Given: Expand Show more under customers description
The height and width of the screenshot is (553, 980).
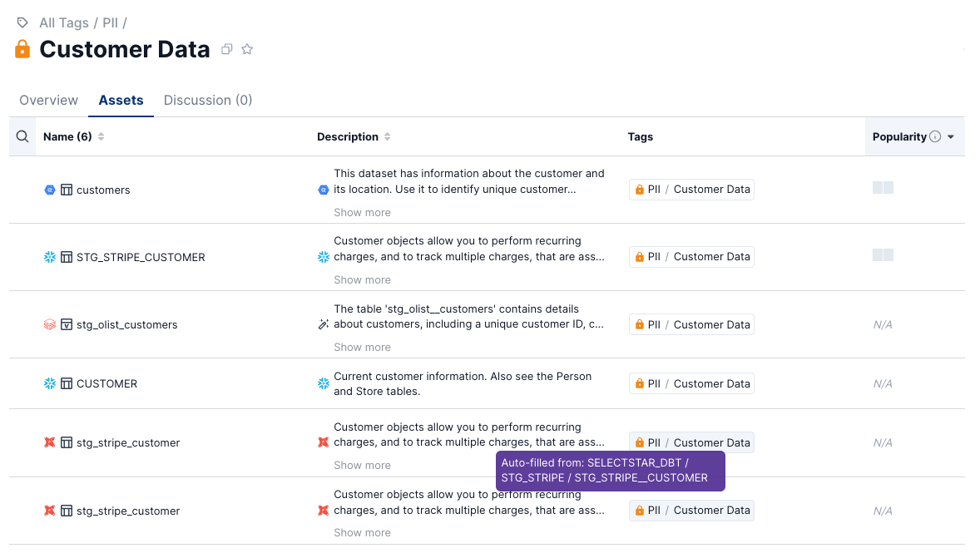Looking at the screenshot, I should point(362,212).
